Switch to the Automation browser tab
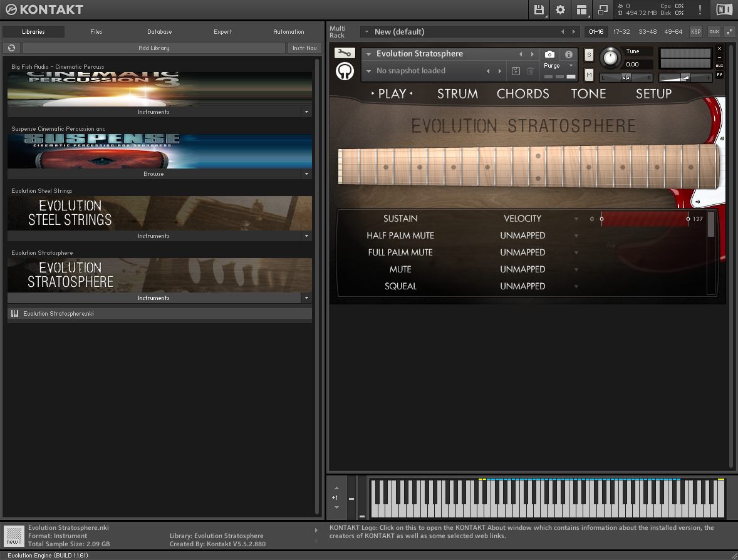This screenshot has height=560, width=738. (x=289, y=31)
